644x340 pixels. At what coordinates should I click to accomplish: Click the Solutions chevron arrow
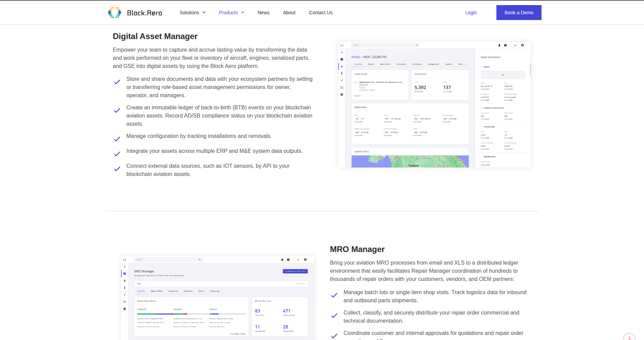[x=204, y=13]
